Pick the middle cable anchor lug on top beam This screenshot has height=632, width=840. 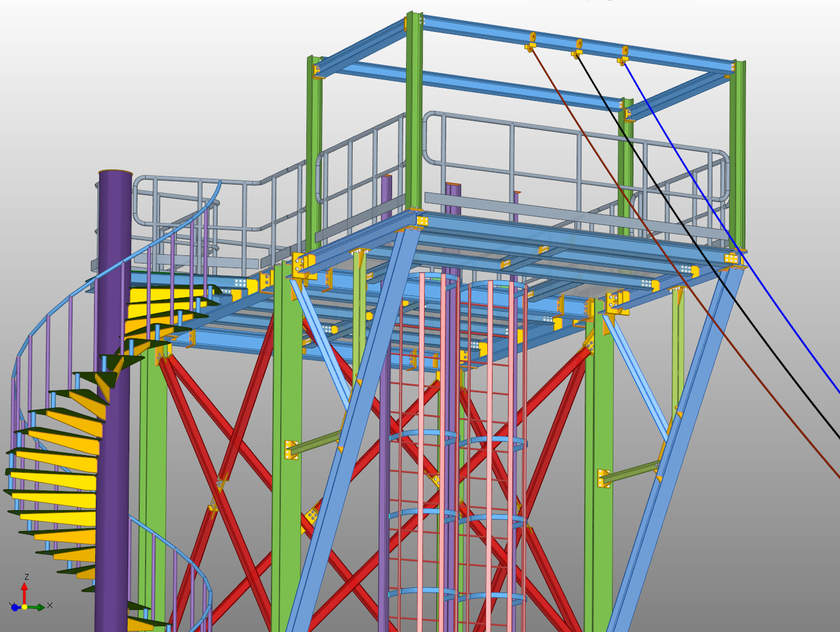[x=578, y=49]
